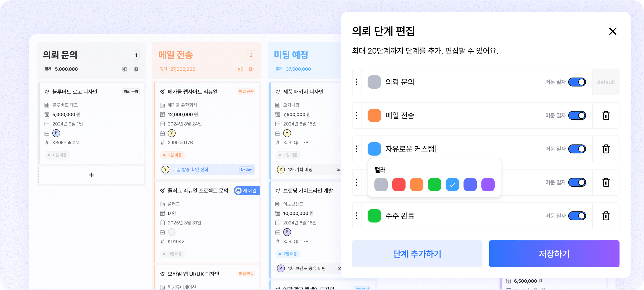Delete the 메일 전송 stage with trash icon
Screen dimensions: 644x290
pyautogui.click(x=606, y=115)
